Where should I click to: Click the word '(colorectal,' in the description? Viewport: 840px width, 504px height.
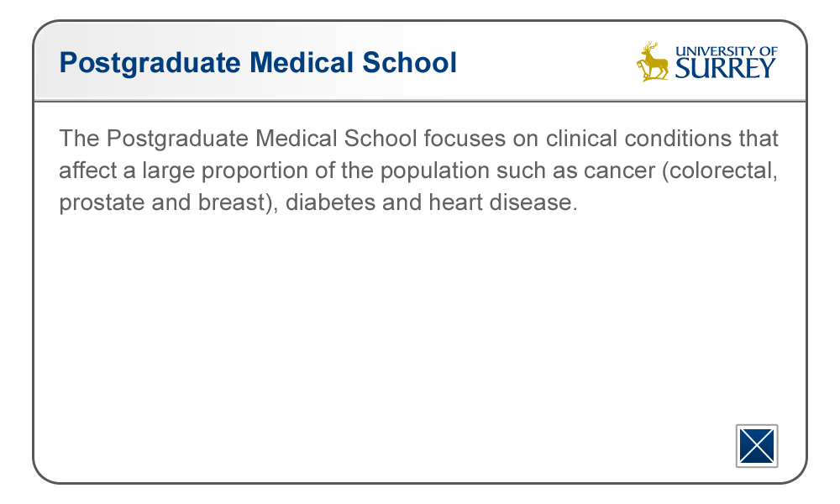point(720,171)
